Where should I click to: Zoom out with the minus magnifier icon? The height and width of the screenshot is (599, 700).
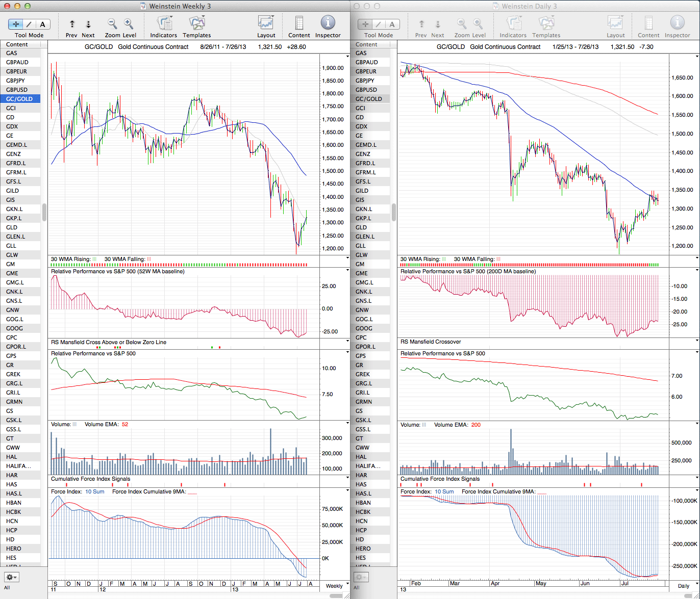[112, 23]
